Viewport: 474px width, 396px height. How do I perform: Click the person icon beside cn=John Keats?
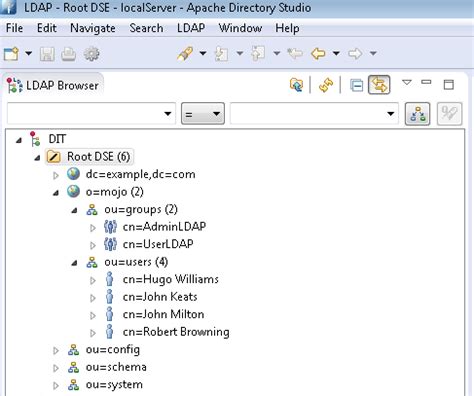click(109, 297)
